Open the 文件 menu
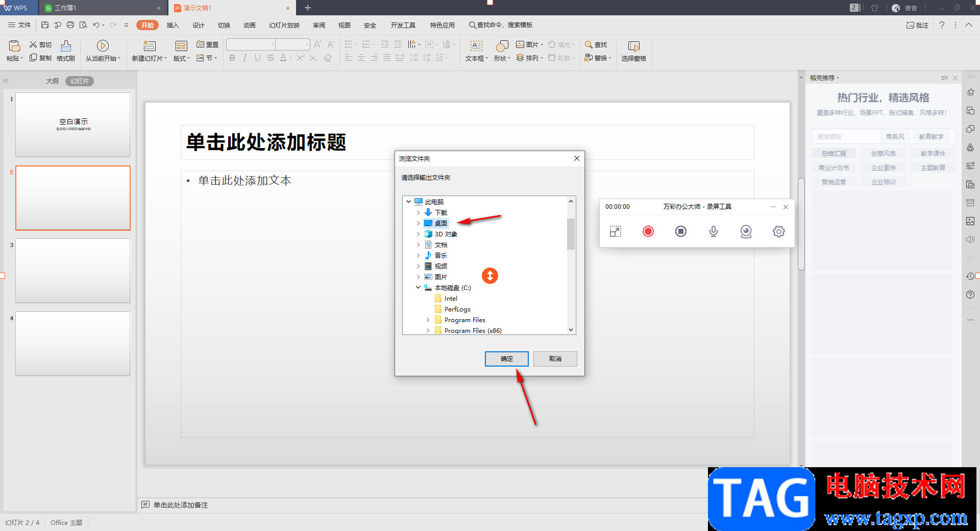 pyautogui.click(x=19, y=25)
